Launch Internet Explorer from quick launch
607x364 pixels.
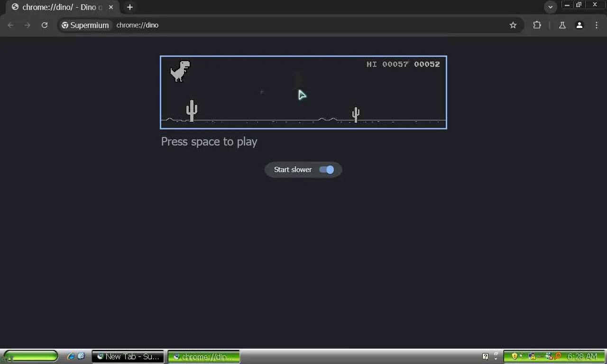[x=71, y=356]
